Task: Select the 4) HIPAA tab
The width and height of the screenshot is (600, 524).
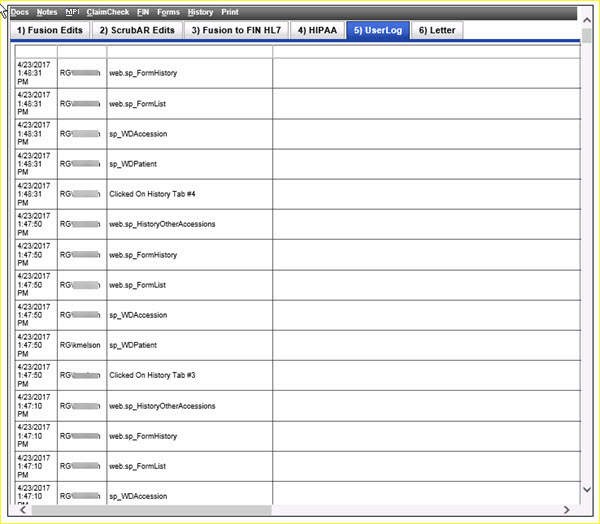Action: point(316,31)
